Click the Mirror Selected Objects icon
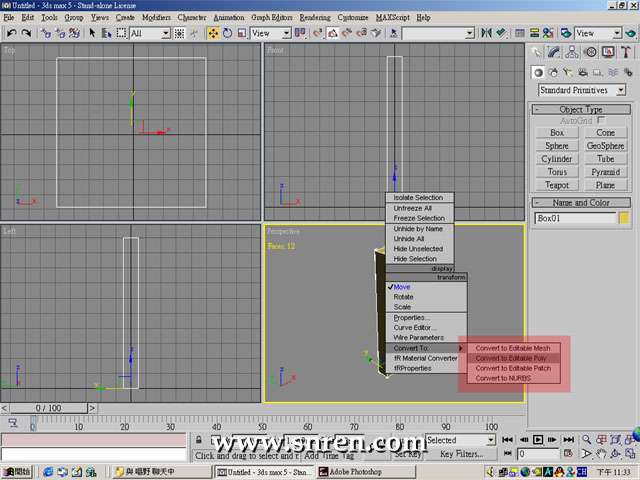Screen dimensions: 640x480 [x=486, y=33]
